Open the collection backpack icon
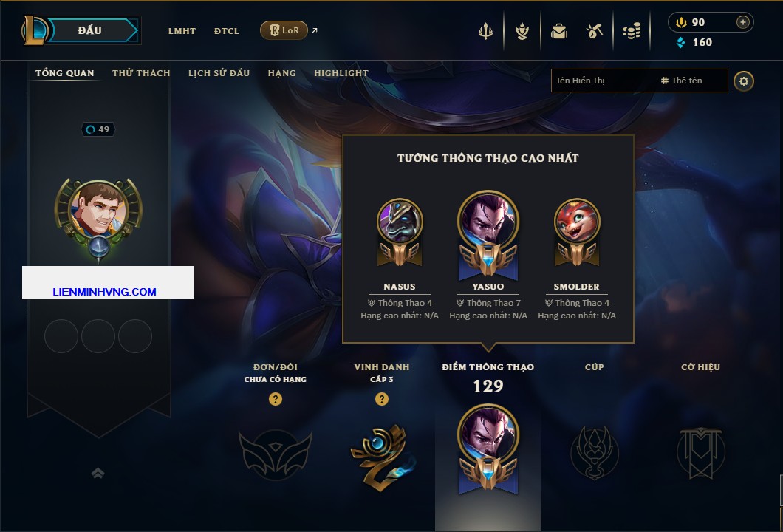Screen dimensions: 783x532 tap(559, 31)
